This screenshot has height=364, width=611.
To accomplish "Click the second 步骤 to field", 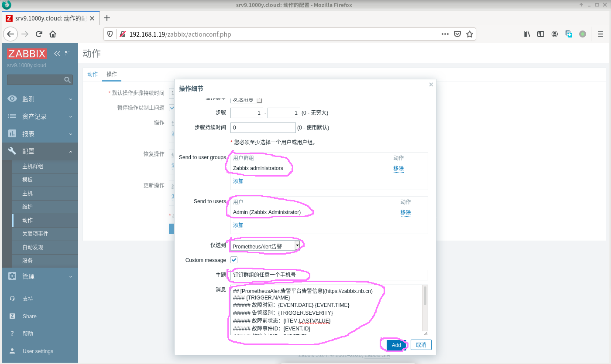I will coord(284,113).
